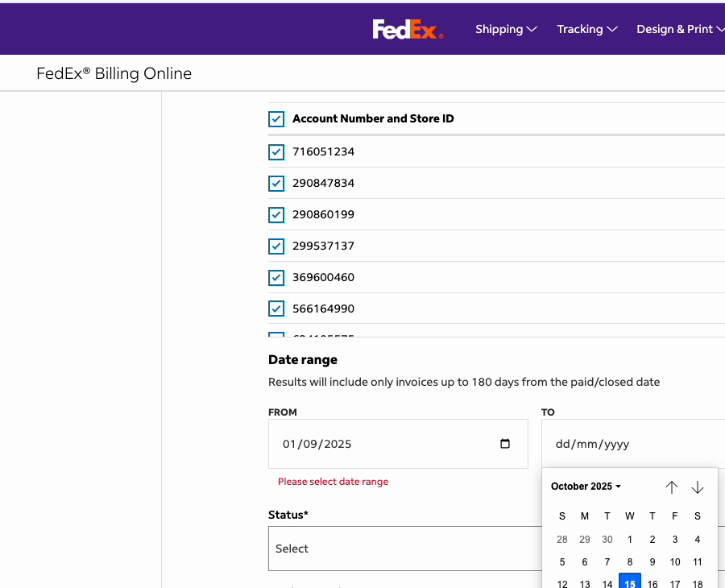The image size is (725, 588).
Task: Select October 16 in calendar
Action: click(x=652, y=583)
